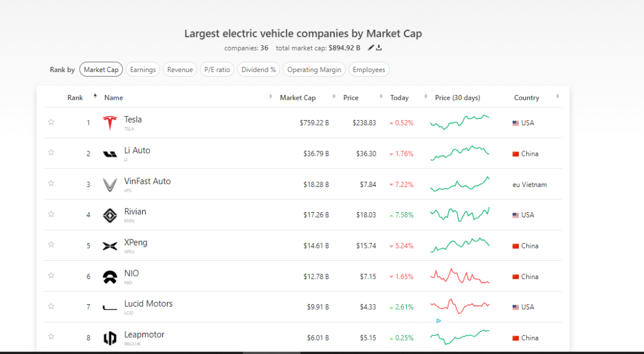Rank companies by Operating Margin

pos(314,70)
